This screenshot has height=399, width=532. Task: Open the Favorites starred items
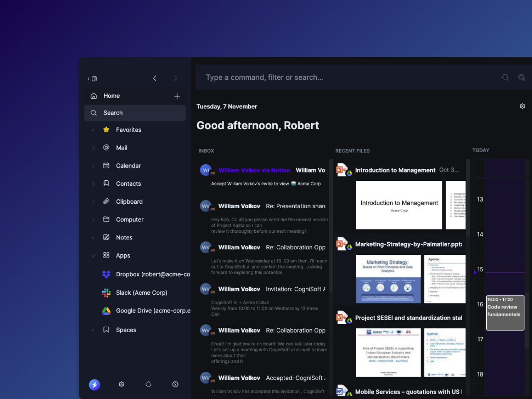pos(128,130)
